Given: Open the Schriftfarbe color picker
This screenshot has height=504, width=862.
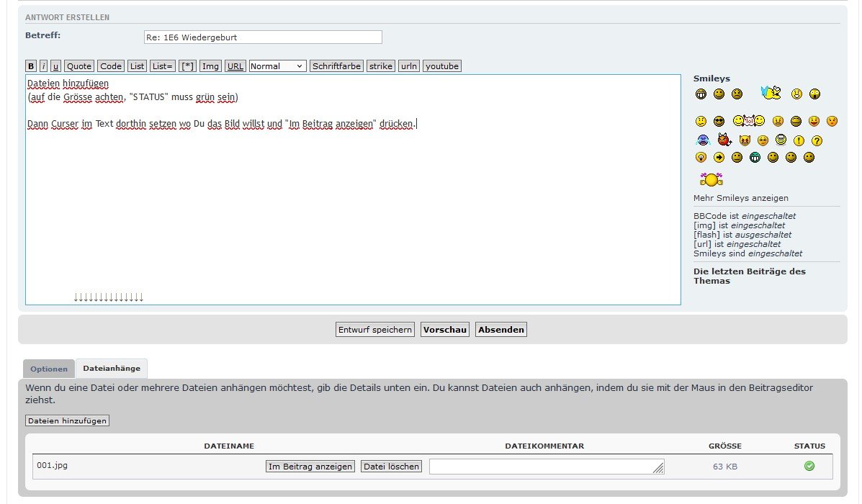Looking at the screenshot, I should click(x=336, y=66).
